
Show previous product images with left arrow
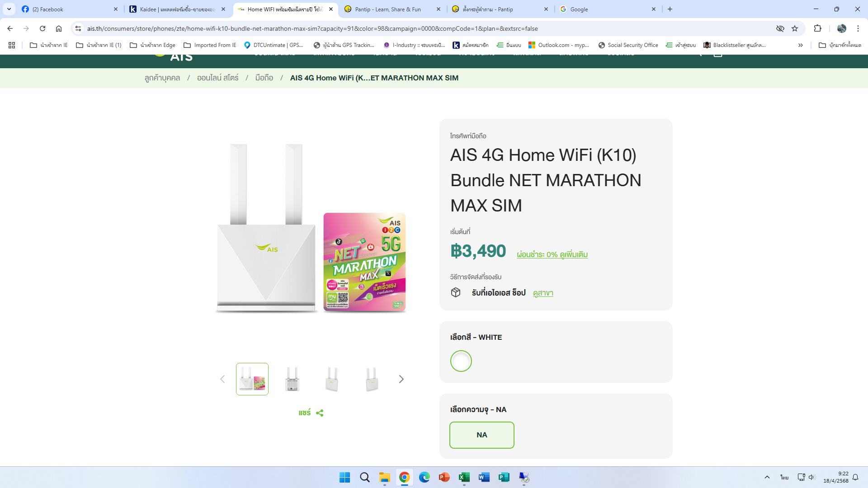click(x=222, y=379)
